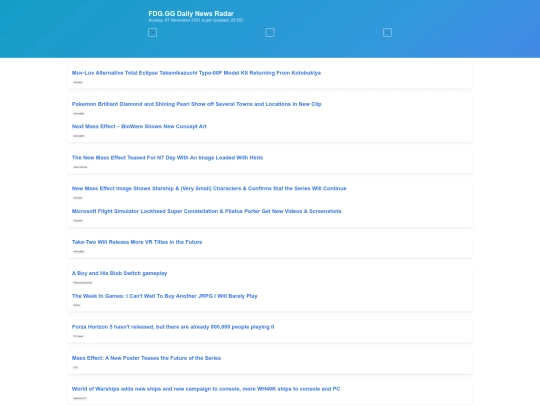Click source tag under the Take-Two VR headline
Image resolution: width=540 pixels, height=405 pixels.
(79, 252)
